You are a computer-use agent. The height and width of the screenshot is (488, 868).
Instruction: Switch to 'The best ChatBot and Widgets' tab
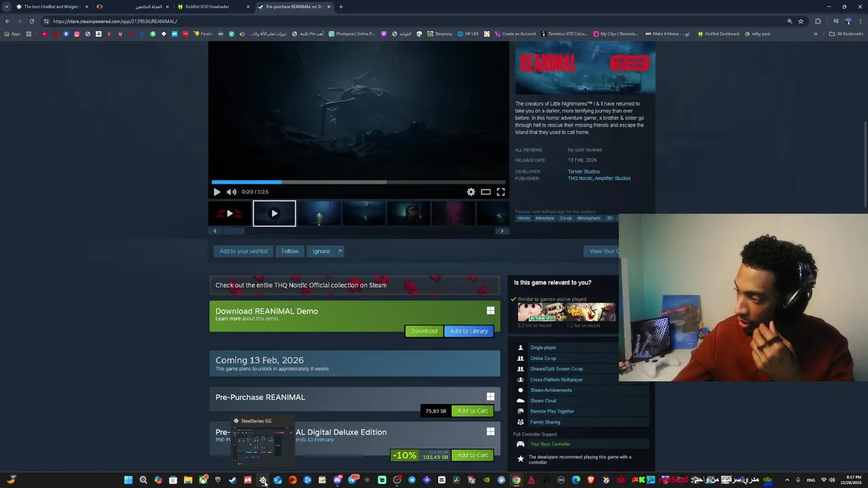[x=51, y=7]
